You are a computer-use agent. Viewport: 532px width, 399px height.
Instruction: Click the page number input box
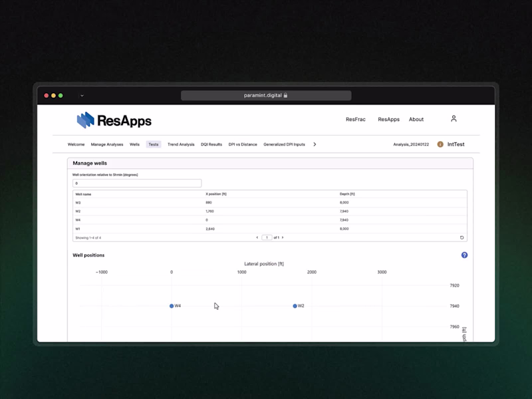tap(267, 237)
